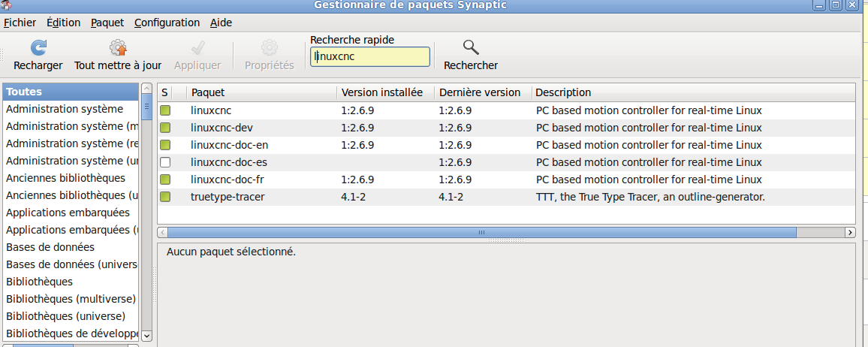Viewport: 868px width, 347px height.
Task: Click the Recharger reload icon
Action: click(38, 47)
